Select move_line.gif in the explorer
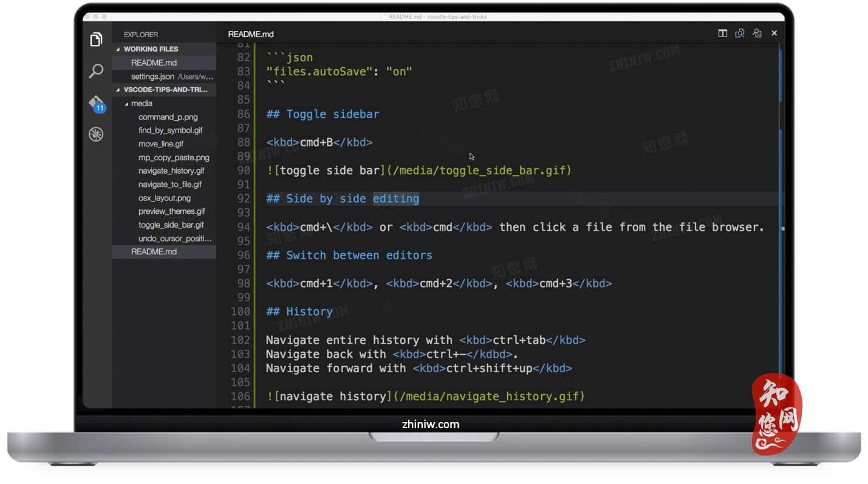 [x=161, y=144]
